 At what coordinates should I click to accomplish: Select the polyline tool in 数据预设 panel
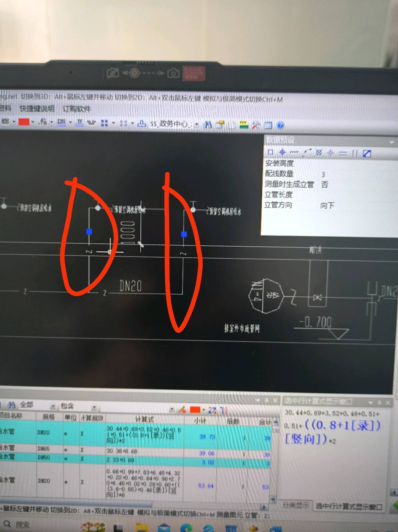coord(306,152)
